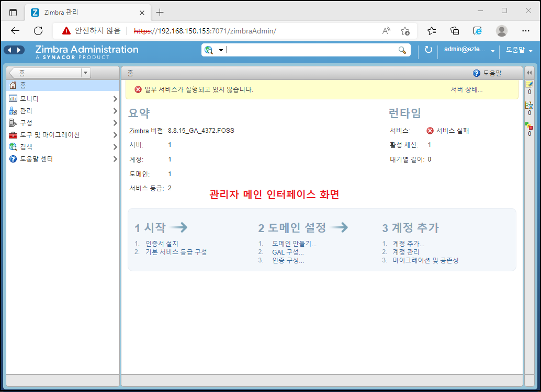The height and width of the screenshot is (392, 541).
Task: Select the Zimbra 관리 browser tab
Action: pyautogui.click(x=88, y=13)
